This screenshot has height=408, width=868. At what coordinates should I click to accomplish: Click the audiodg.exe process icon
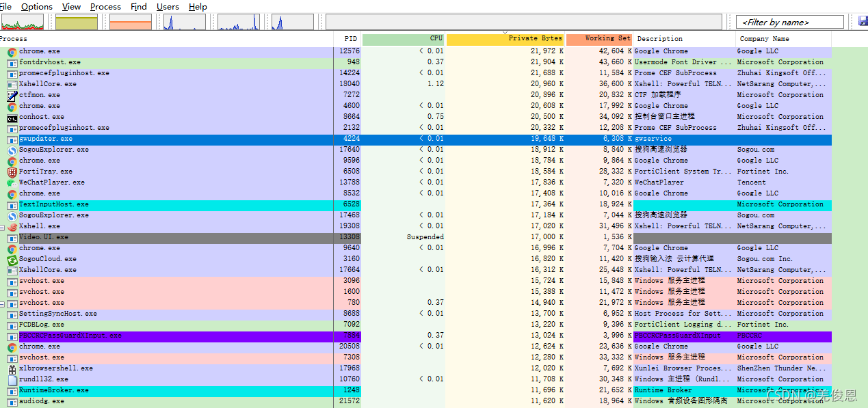pos(12,401)
